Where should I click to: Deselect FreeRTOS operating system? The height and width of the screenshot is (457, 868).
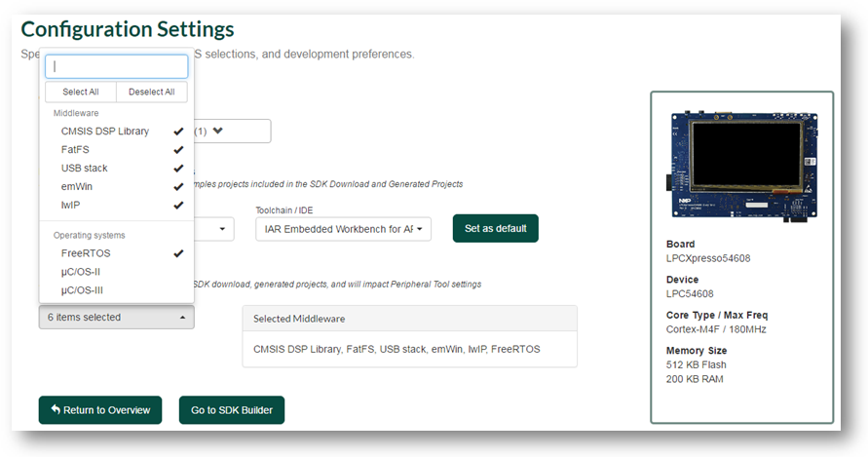pyautogui.click(x=116, y=253)
